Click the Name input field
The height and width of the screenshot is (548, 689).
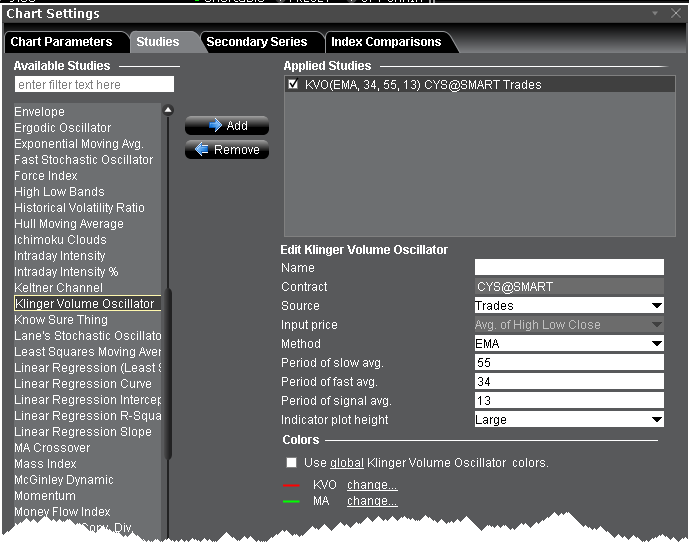click(568, 268)
